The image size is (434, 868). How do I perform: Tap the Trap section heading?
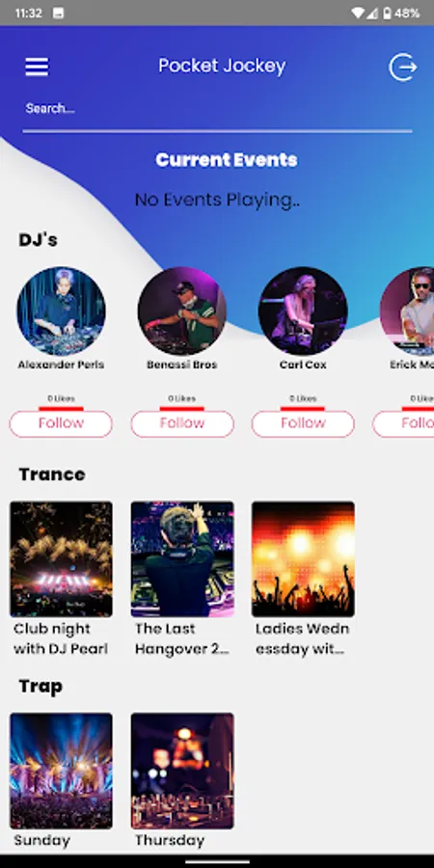coord(41,687)
